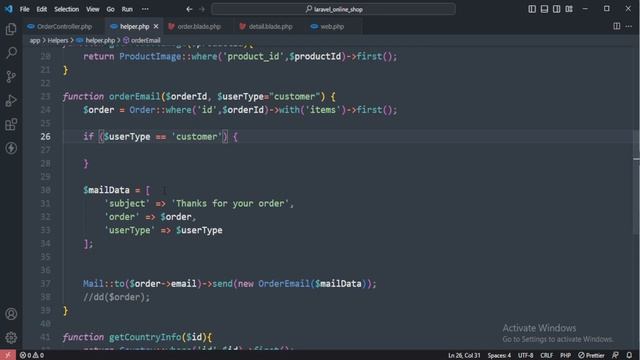Open the File menu

tap(24, 9)
